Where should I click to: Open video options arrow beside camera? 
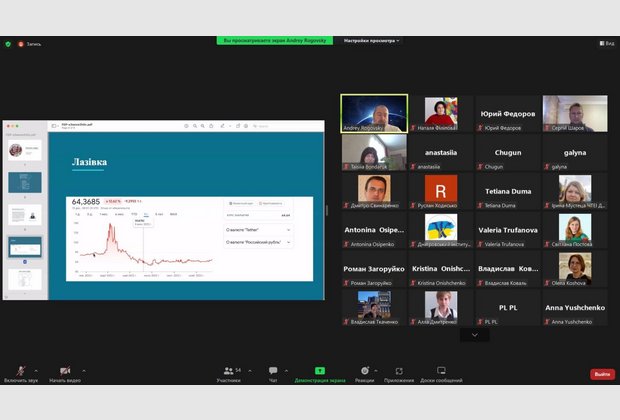(x=84, y=371)
